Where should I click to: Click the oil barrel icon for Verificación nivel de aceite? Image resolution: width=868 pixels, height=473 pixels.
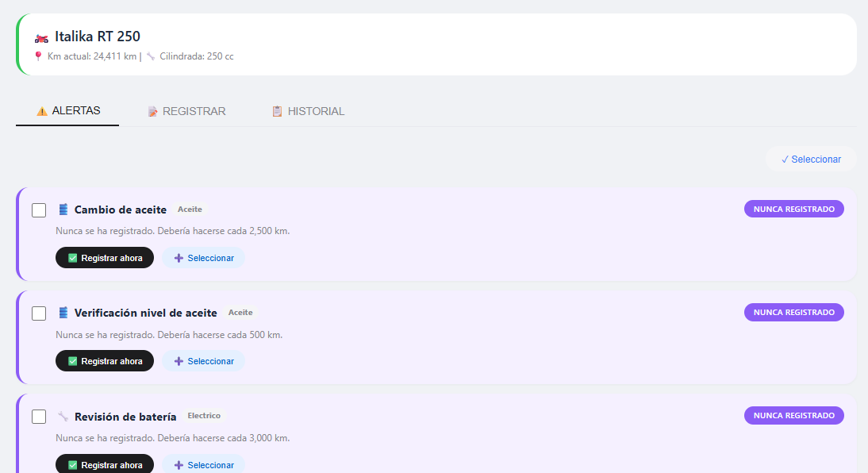(63, 313)
